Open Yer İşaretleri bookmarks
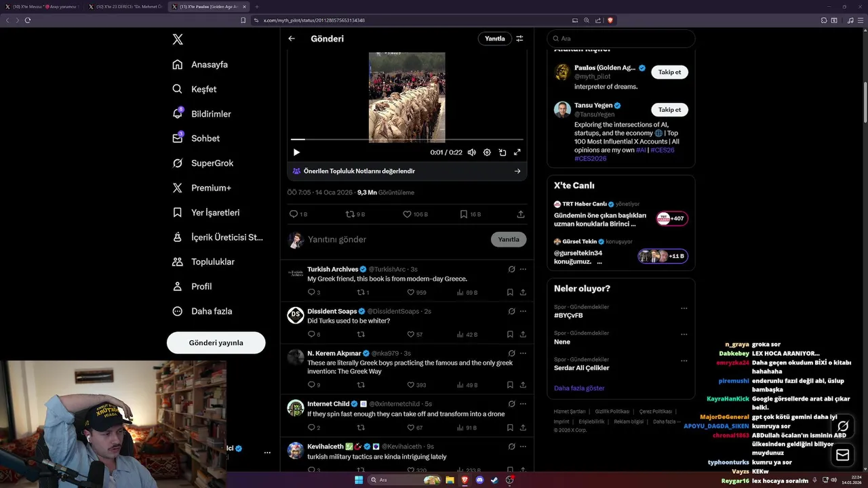868x488 pixels. point(206,212)
